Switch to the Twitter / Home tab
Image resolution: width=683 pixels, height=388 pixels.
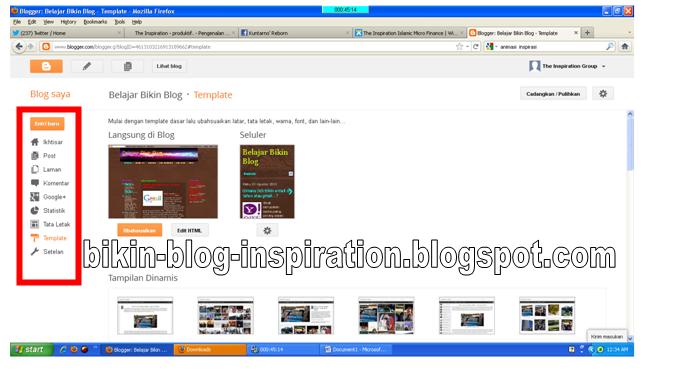67,33
